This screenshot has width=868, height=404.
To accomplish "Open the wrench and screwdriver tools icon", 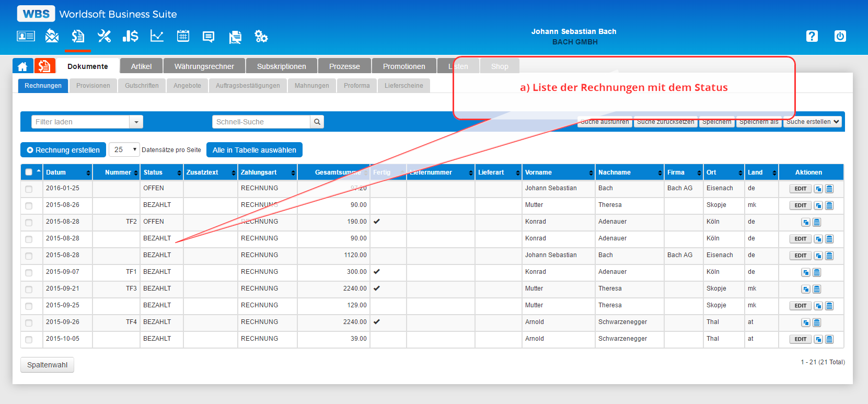I will (104, 36).
